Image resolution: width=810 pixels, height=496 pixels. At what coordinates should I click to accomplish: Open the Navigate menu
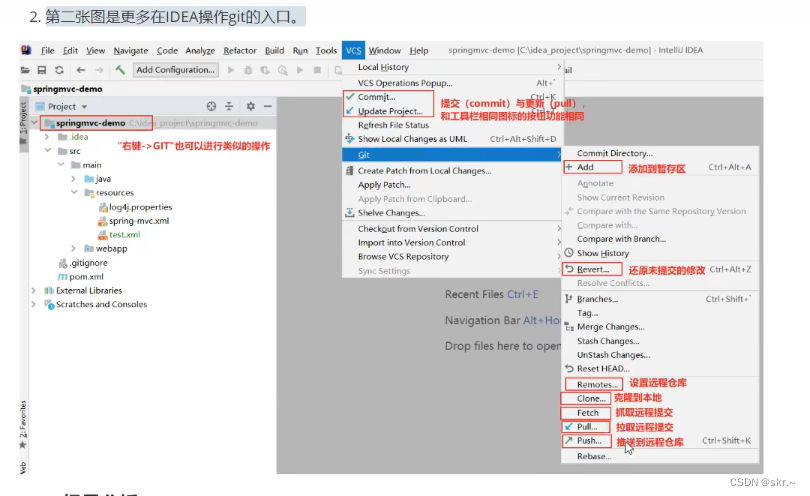click(131, 50)
